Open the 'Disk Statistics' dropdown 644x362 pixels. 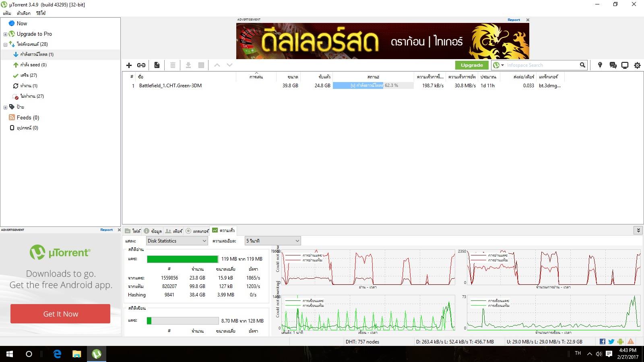coord(177,241)
